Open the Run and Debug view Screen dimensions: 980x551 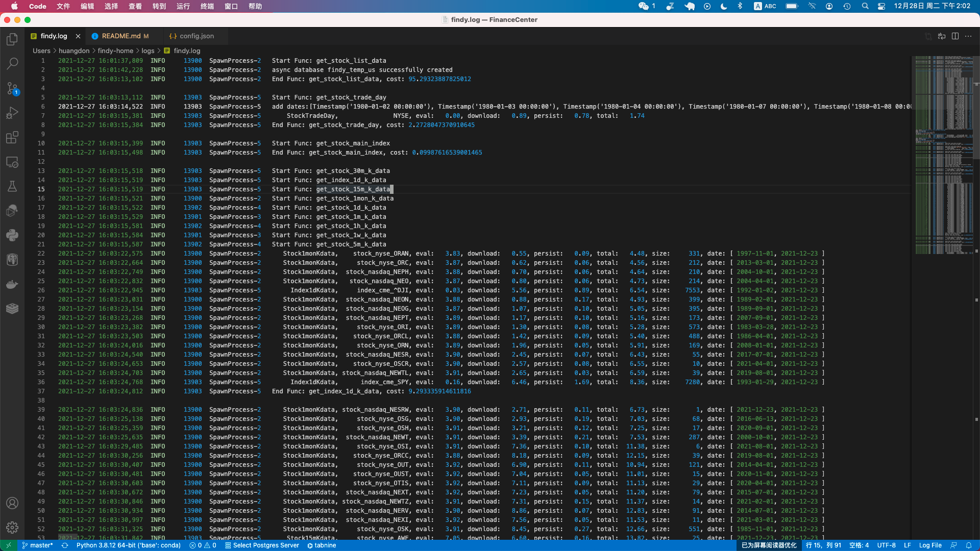coord(12,113)
